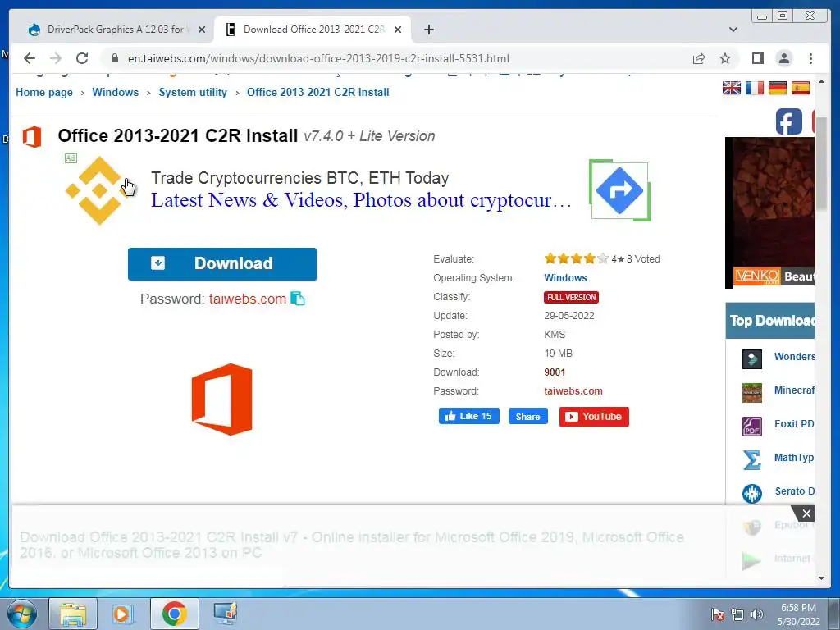Rate using the star rating
Image resolution: width=840 pixels, height=630 pixels.
point(577,258)
